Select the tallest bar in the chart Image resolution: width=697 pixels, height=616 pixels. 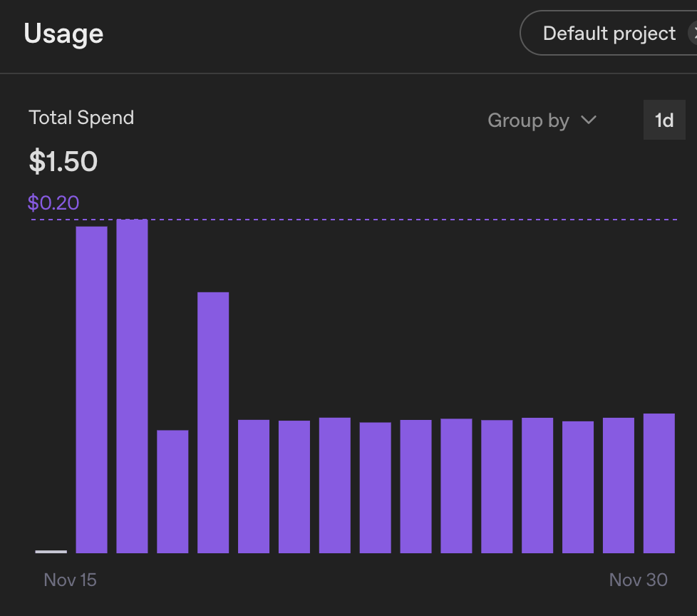[x=132, y=385]
